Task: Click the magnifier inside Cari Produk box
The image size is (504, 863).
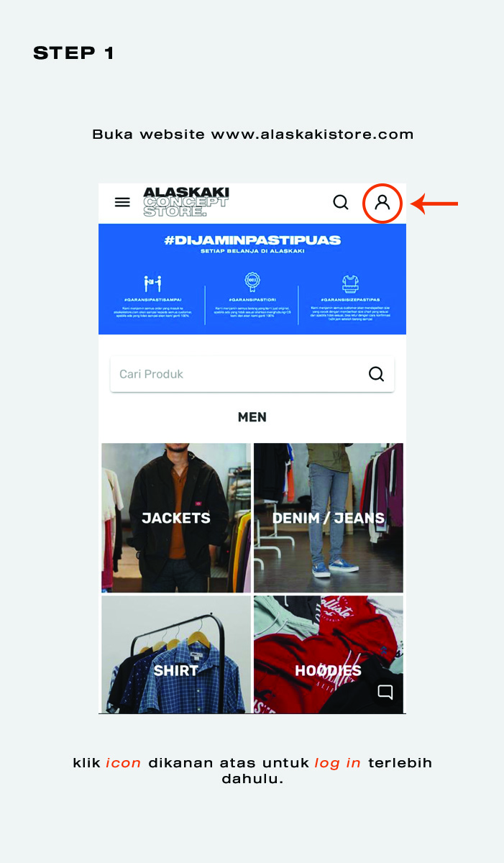Action: coord(376,374)
